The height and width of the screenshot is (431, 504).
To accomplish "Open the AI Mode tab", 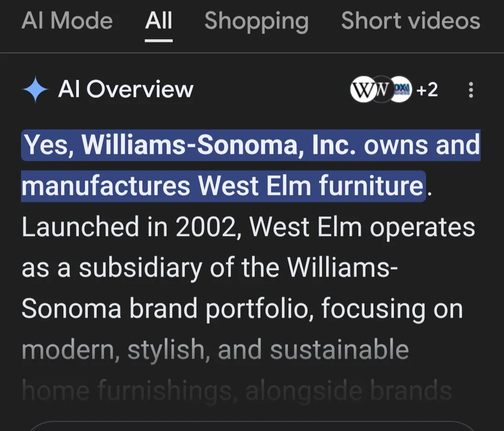I will tap(67, 21).
